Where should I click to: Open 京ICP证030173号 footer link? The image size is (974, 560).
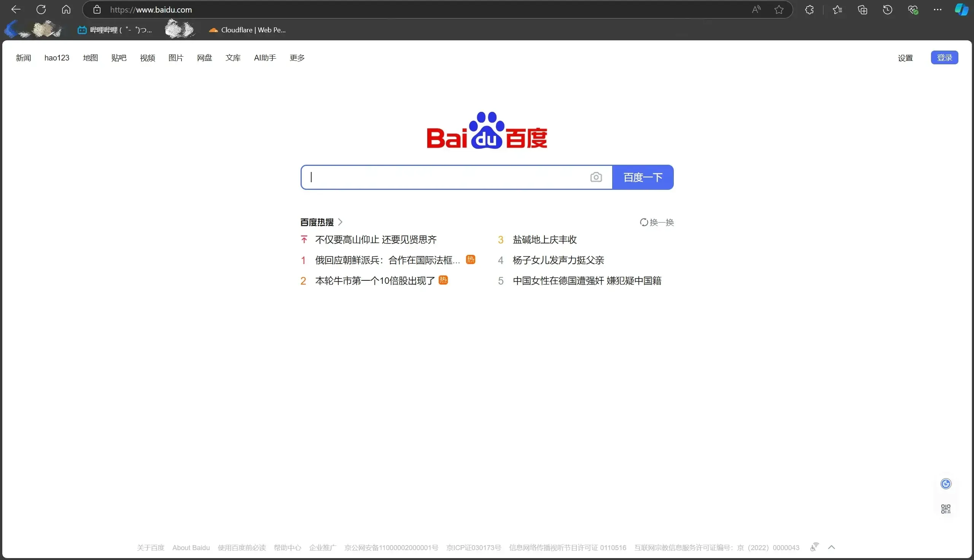point(473,547)
